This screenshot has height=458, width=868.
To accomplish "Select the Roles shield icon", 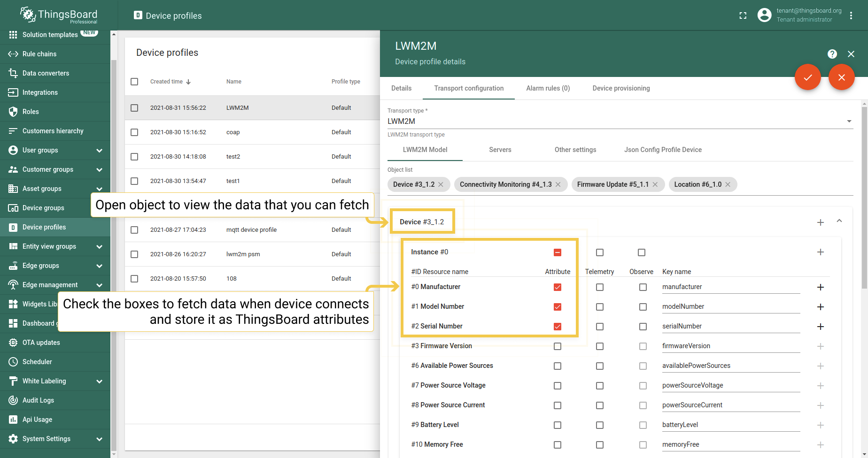I will [13, 112].
